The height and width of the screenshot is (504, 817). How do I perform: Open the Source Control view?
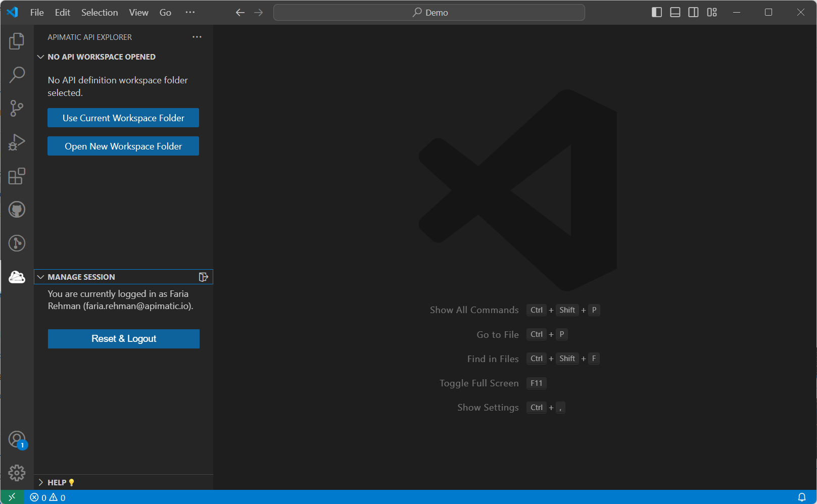coord(17,108)
